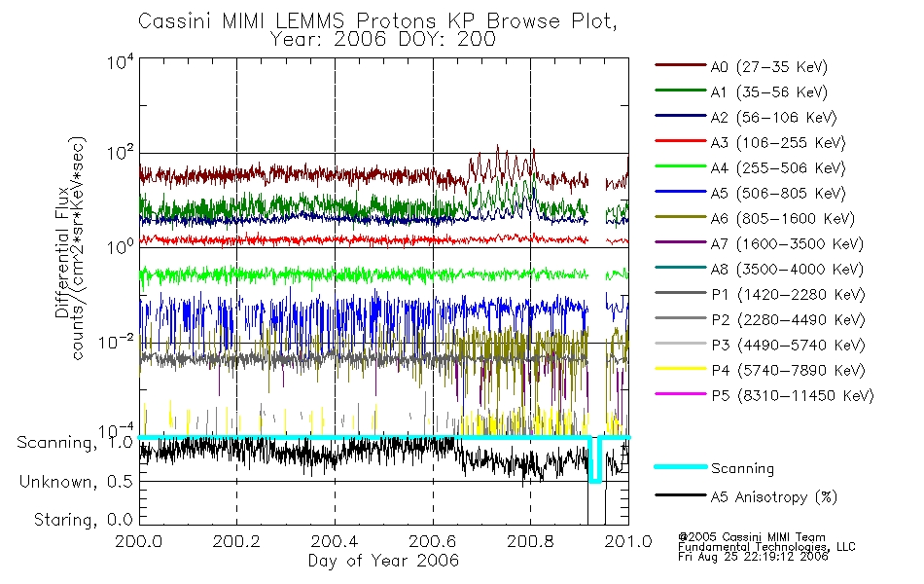Click the A0 (27-35 KeV) legend label
Viewport: 924px width, 584px height.
(768, 67)
